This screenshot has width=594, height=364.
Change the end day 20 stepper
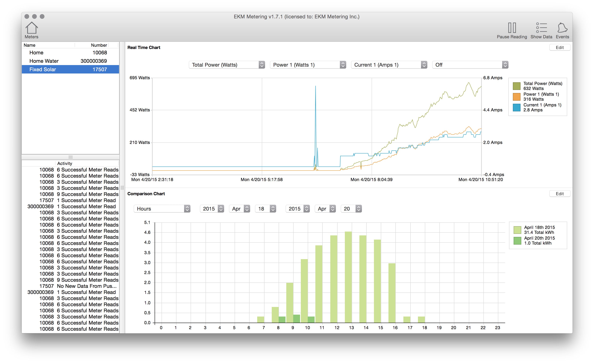pos(358,209)
